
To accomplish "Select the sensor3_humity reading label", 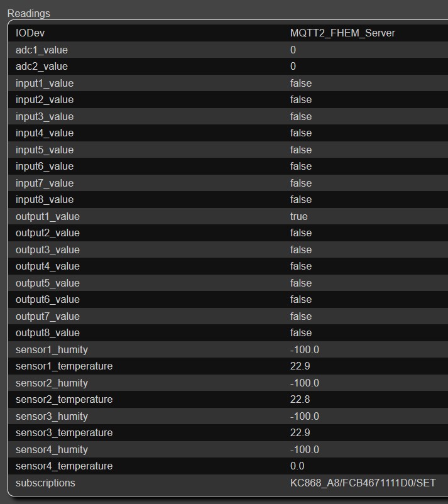I will (x=52, y=416).
